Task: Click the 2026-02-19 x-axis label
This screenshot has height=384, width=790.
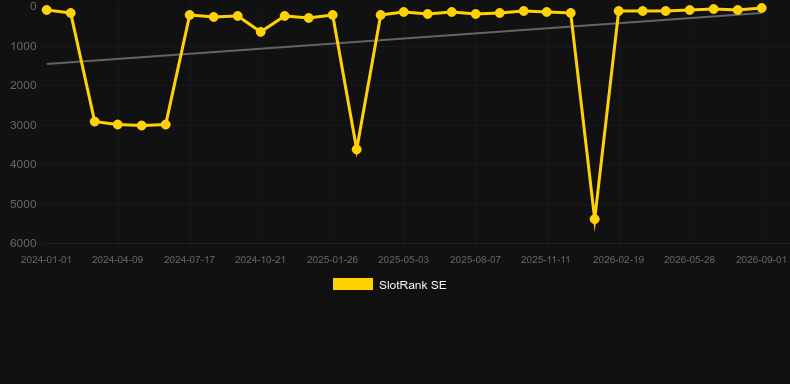Action: 618,260
